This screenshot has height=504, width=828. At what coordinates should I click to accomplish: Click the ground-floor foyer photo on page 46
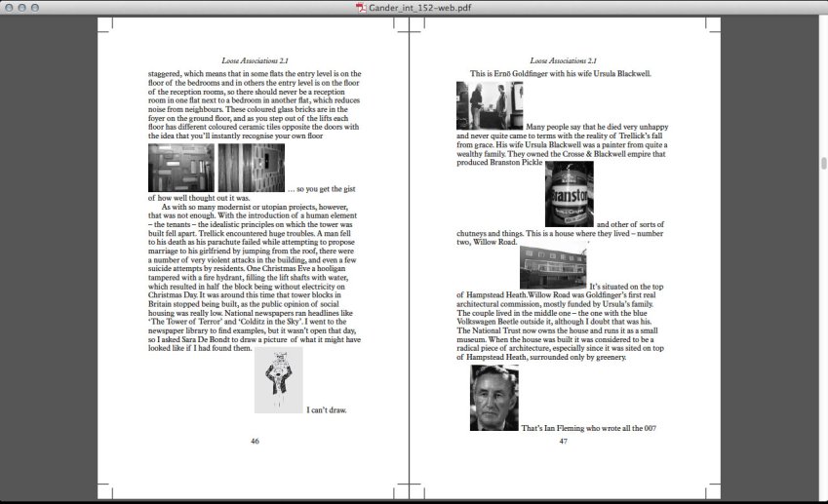tap(181, 168)
